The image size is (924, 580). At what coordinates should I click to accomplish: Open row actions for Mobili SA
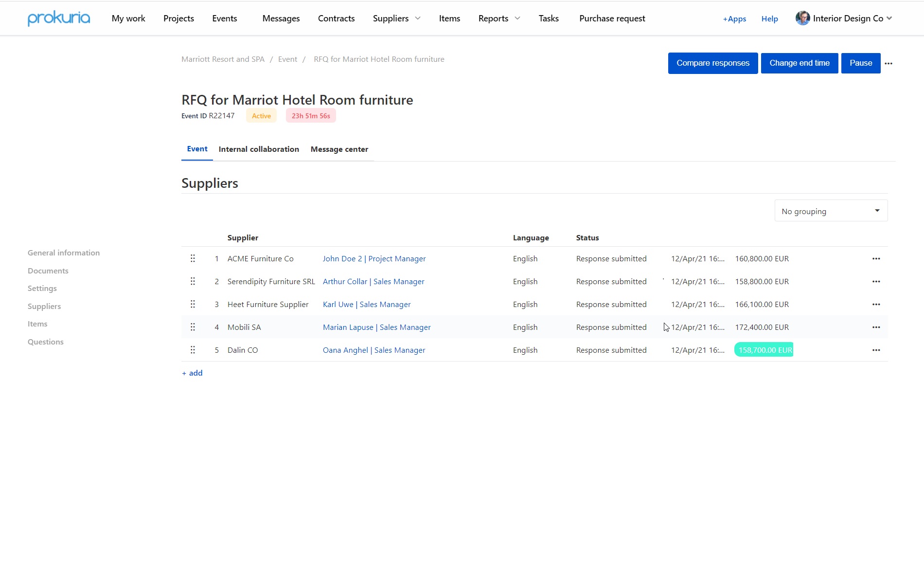click(x=876, y=327)
